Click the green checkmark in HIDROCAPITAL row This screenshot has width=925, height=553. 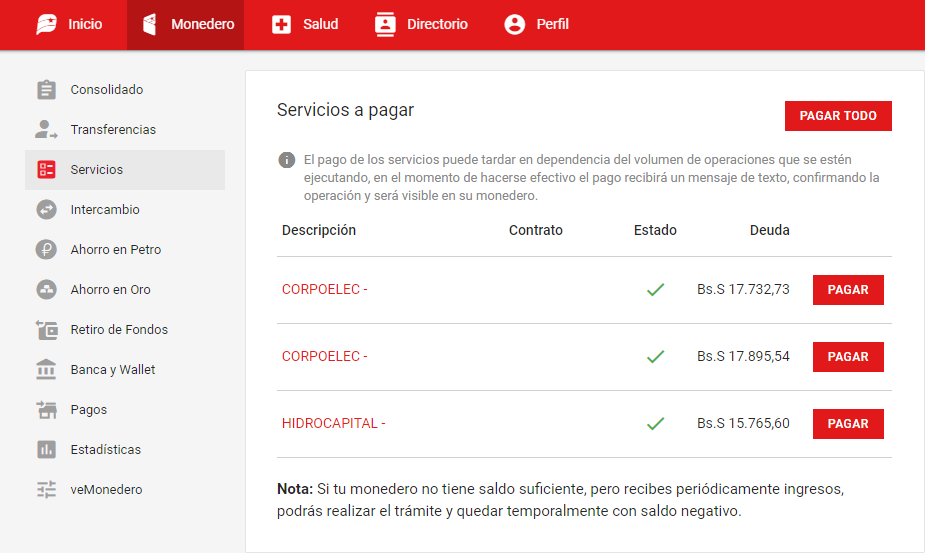coord(655,424)
